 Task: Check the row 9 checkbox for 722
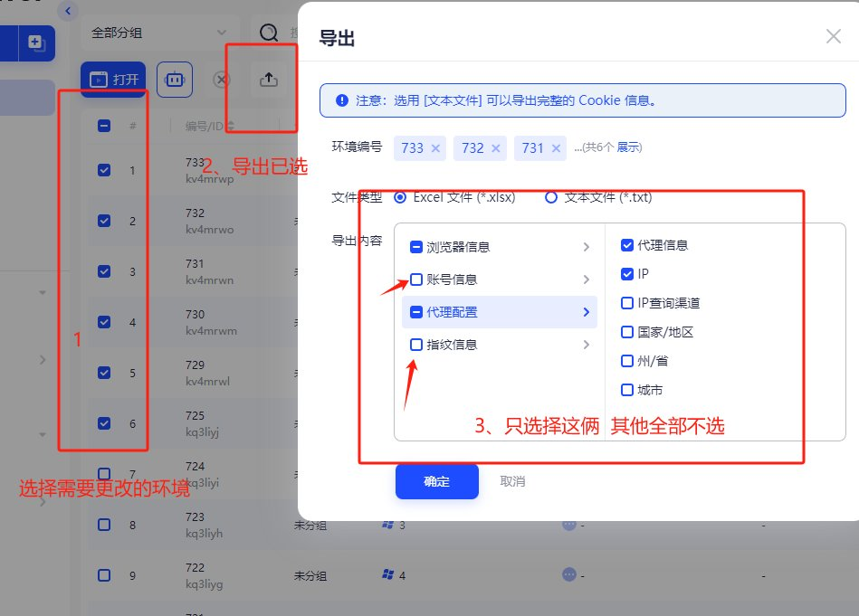pos(104,575)
